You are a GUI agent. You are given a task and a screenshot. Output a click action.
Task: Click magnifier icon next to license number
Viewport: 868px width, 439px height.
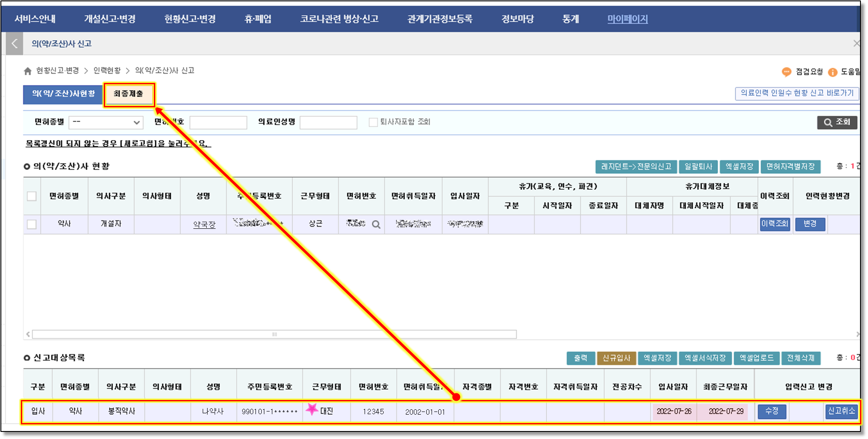(376, 224)
